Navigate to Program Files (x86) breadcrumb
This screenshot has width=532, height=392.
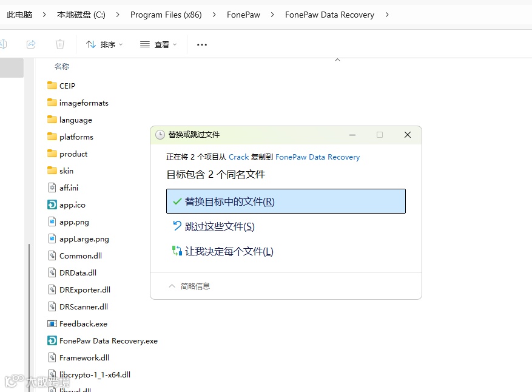166,15
